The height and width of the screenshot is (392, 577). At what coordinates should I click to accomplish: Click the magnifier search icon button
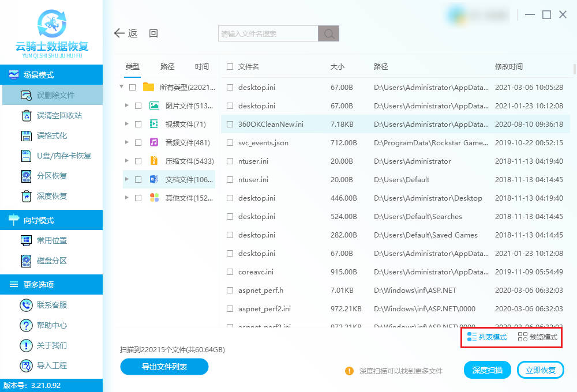click(x=329, y=33)
